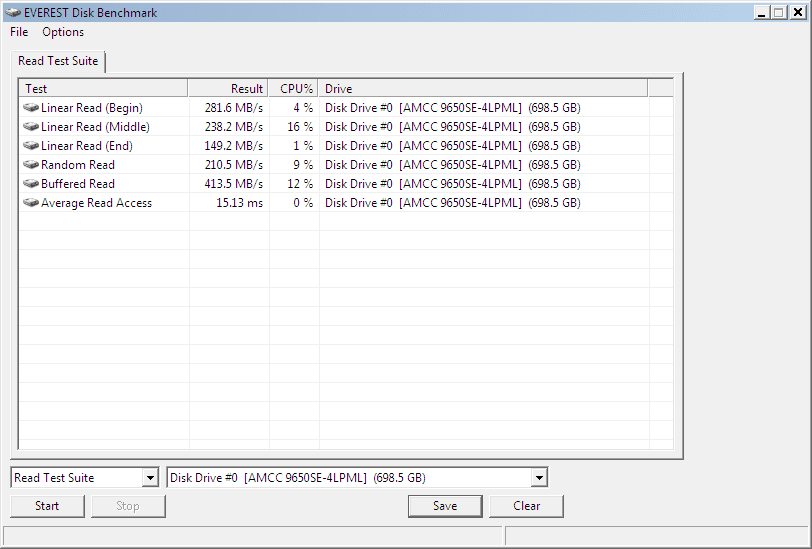Click the 149.2 MB/s result value

[x=234, y=146]
